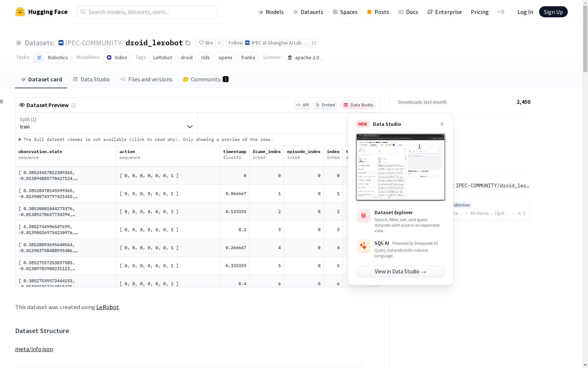Click the Dataset Explorer database icon
Image resolution: width=588 pixels, height=368 pixels.
pyautogui.click(x=363, y=216)
